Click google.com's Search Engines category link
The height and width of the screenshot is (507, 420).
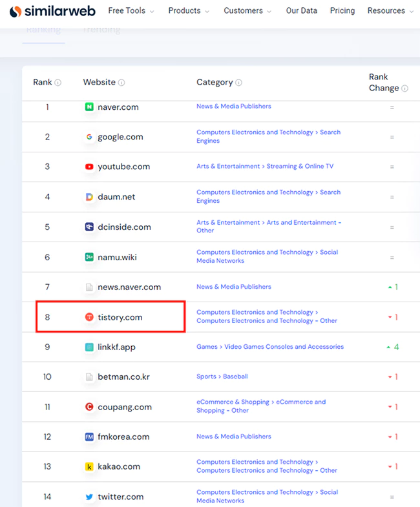269,136
